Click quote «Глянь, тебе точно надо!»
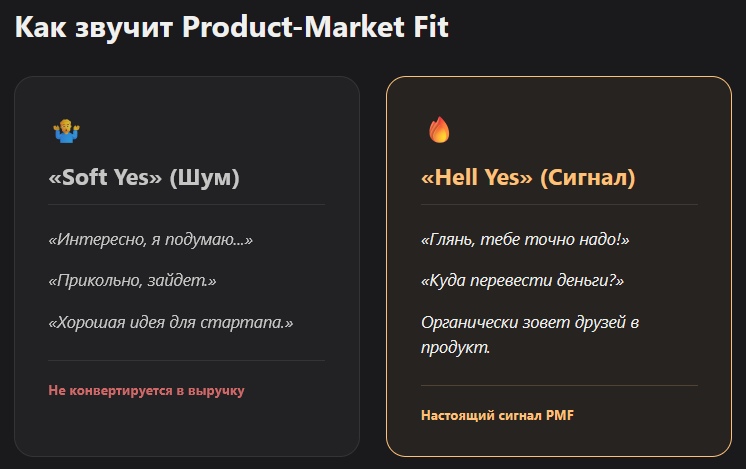746x469 pixels. pyautogui.click(x=525, y=239)
